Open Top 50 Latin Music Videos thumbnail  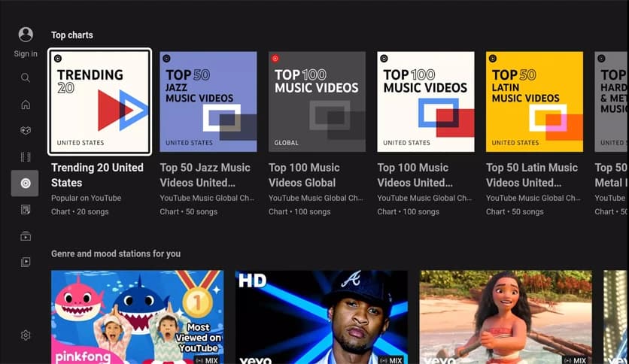coord(534,102)
